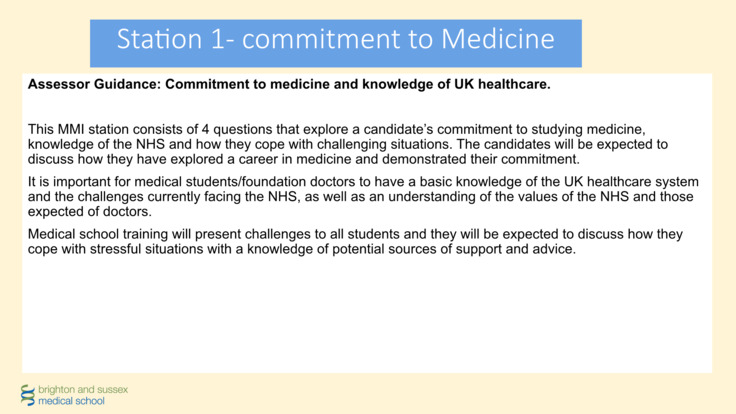The width and height of the screenshot is (736, 414).
Task: Click the word 'Assessor' in the bold heading
Action: (58, 85)
